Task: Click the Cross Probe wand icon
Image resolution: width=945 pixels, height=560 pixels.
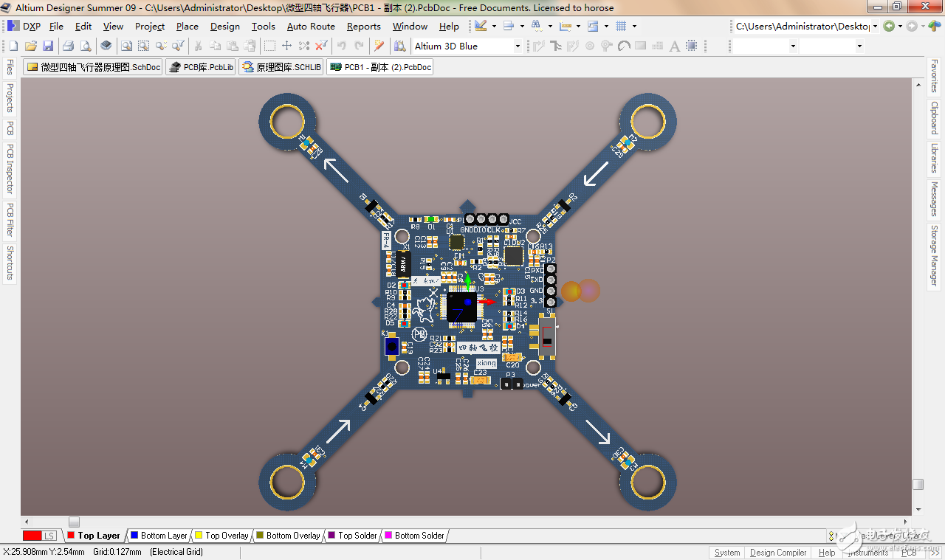Action: 379,46
